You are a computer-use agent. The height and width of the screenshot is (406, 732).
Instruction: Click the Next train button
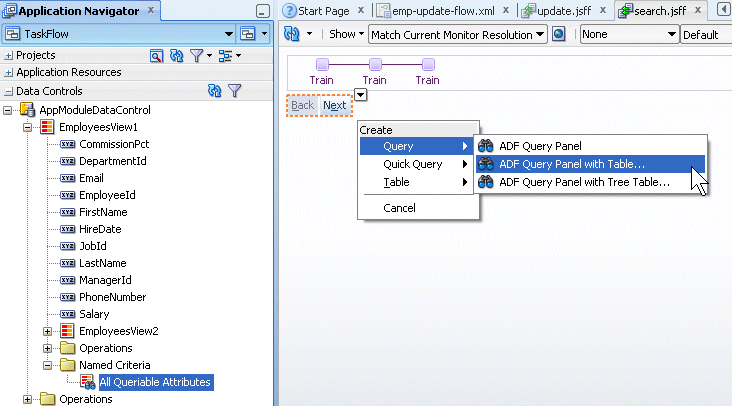coord(335,105)
